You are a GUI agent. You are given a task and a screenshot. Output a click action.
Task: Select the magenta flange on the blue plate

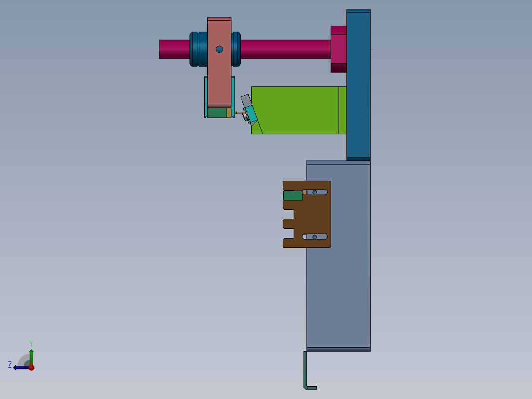[339, 49]
